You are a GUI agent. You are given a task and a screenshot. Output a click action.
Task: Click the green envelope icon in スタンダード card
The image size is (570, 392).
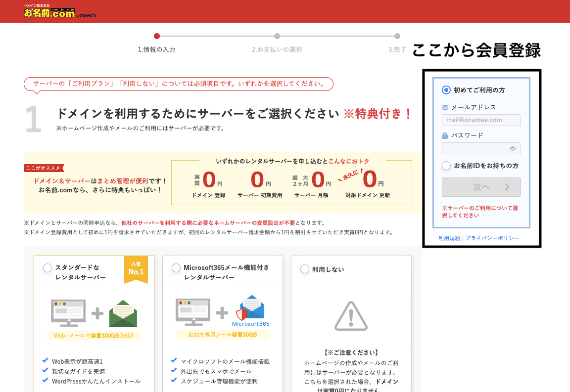(123, 313)
